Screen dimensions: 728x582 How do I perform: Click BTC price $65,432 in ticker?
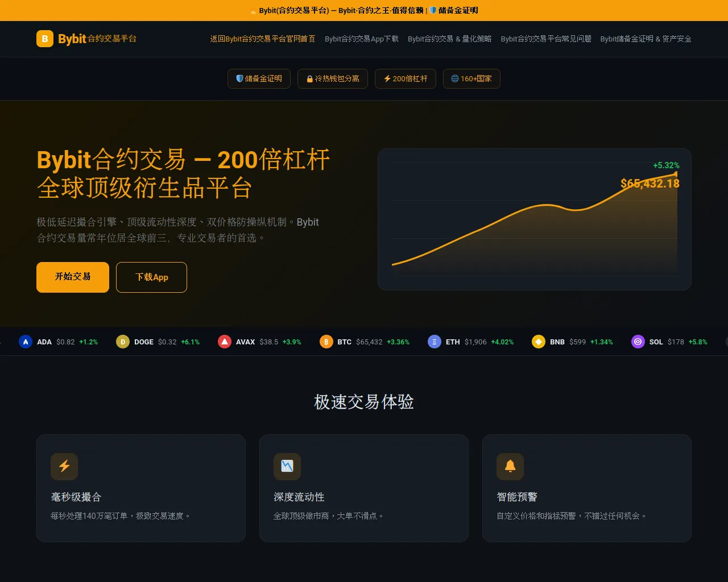pyautogui.click(x=369, y=342)
